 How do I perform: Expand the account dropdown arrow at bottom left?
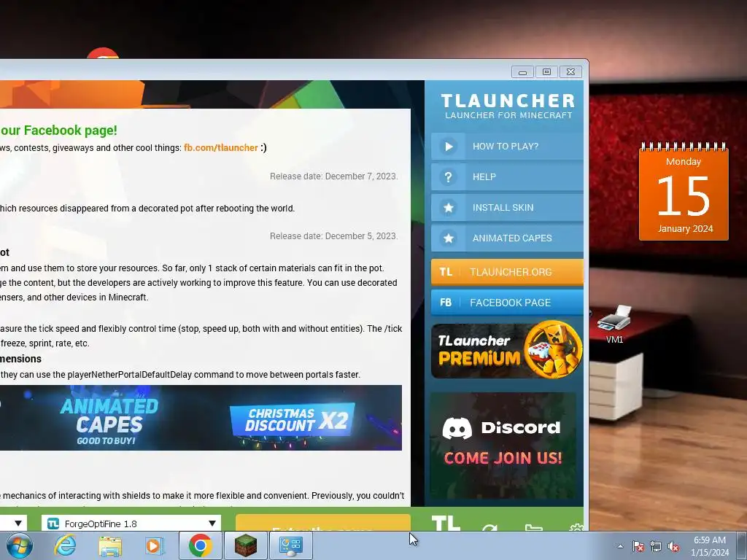point(18,524)
